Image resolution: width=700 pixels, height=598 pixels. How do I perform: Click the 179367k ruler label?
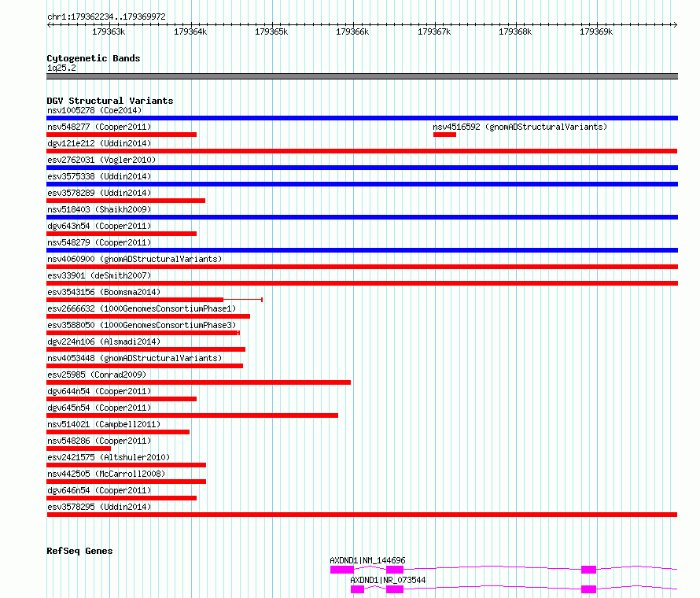[x=434, y=32]
